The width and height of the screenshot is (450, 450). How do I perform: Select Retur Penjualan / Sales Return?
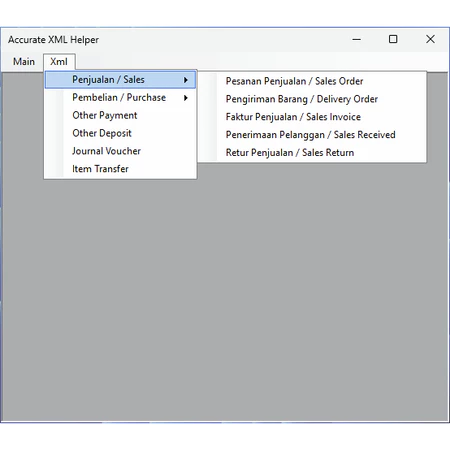tap(312, 153)
